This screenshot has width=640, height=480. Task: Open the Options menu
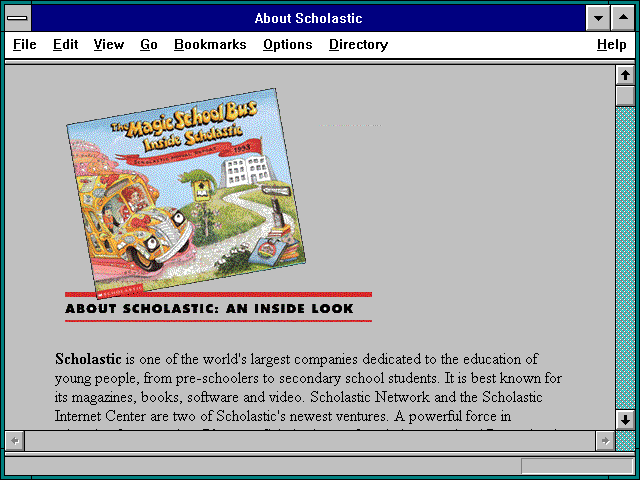(x=287, y=44)
